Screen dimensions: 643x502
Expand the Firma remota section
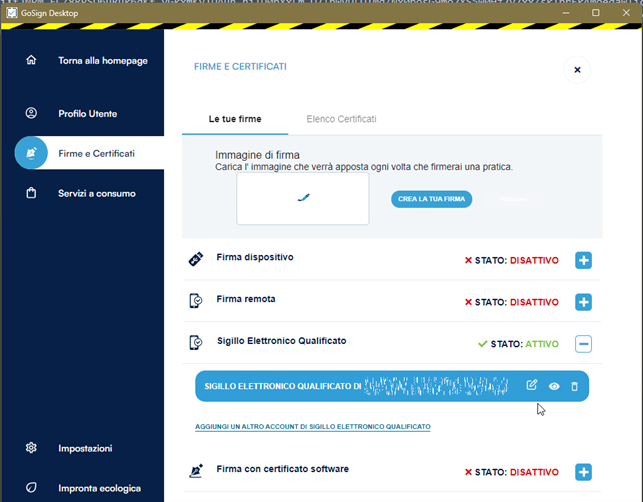pyautogui.click(x=584, y=302)
